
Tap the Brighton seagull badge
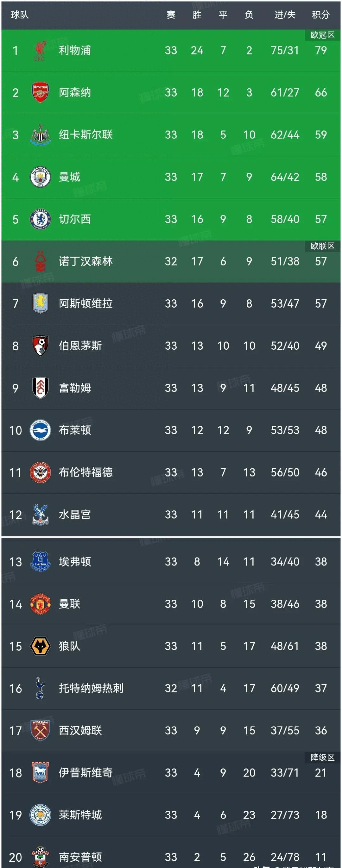click(x=40, y=430)
